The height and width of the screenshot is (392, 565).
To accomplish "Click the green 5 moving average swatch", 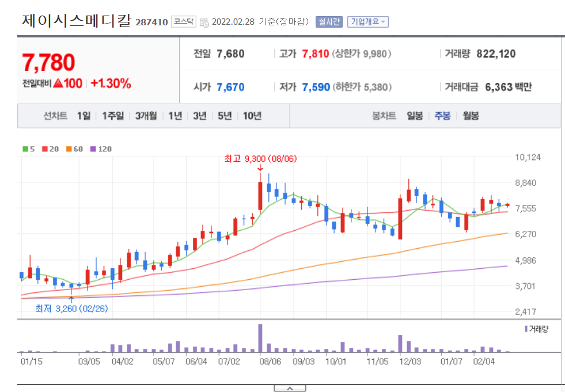I will click(x=25, y=149).
